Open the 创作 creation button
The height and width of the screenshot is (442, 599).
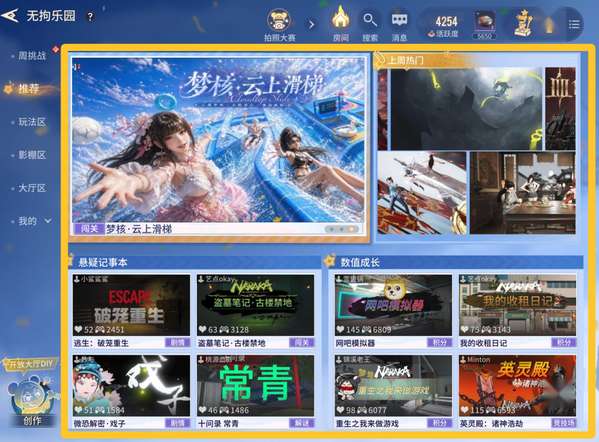point(32,401)
